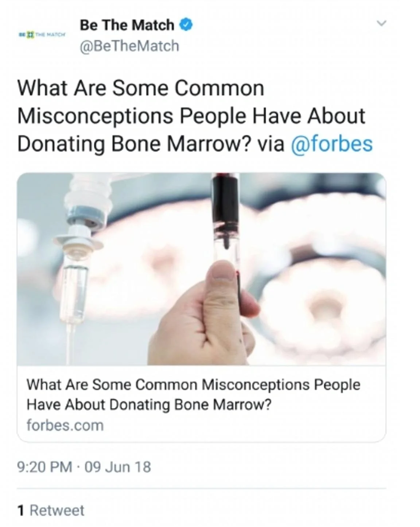Click the 9:20 PM time stamp
The width and height of the screenshot is (420, 527).
[44, 467]
